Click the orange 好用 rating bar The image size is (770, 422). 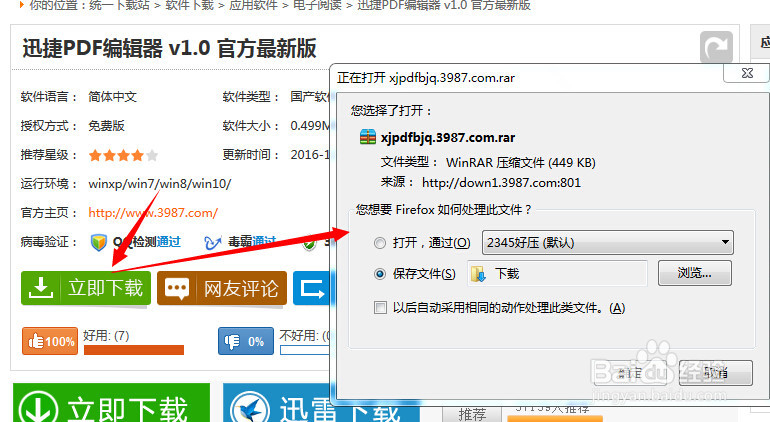134,350
